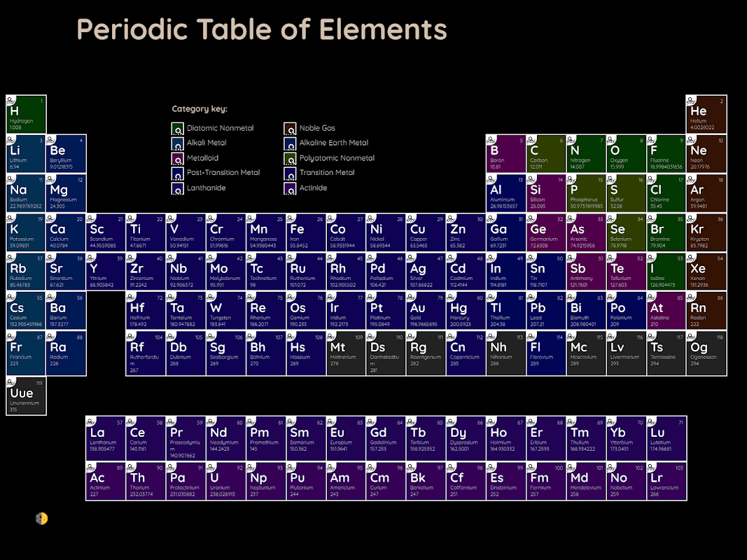The height and width of the screenshot is (560, 747).
Task: Select the Meitnerium element card
Action: coord(346,353)
